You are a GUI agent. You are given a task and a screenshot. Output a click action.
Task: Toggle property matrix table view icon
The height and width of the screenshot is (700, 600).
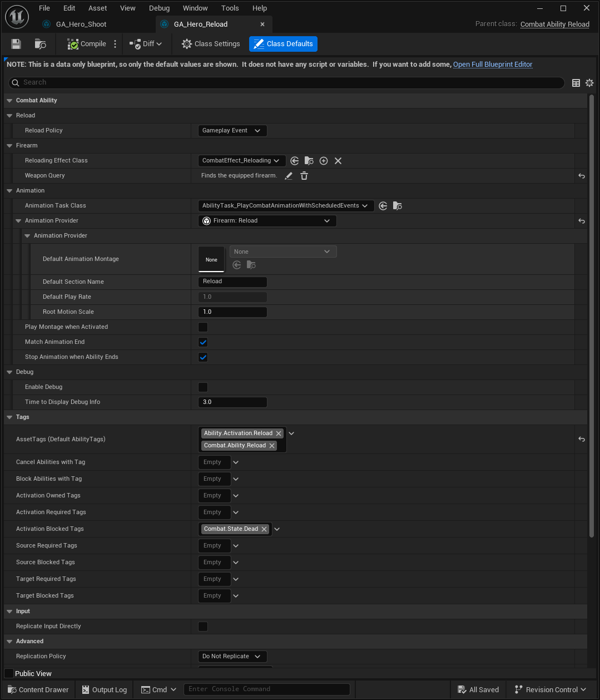point(576,83)
